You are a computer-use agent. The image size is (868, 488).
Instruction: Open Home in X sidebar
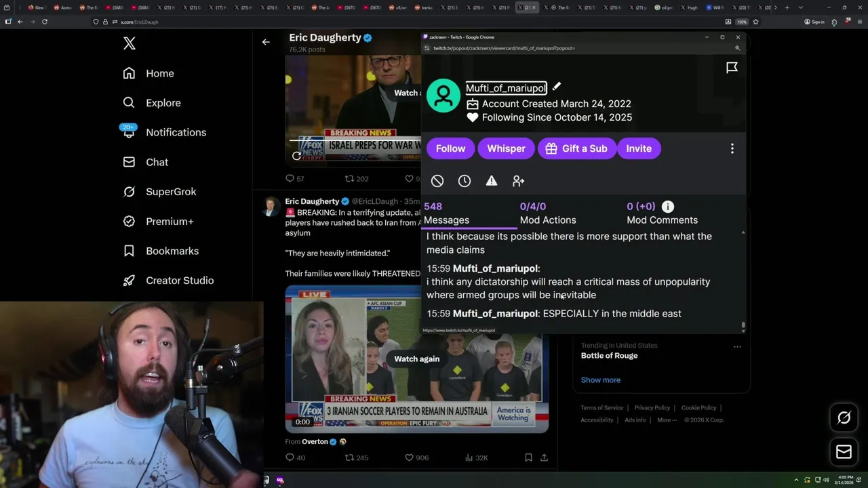149,73
